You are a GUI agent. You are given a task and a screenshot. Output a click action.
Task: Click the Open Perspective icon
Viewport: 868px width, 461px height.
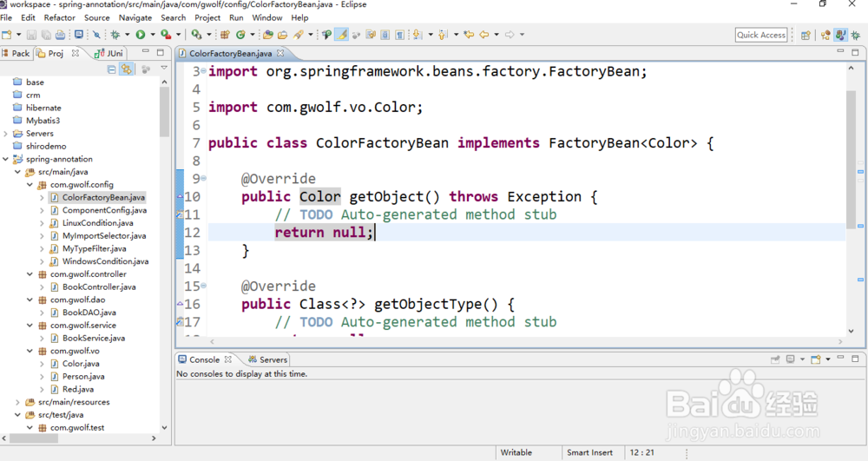(x=806, y=35)
